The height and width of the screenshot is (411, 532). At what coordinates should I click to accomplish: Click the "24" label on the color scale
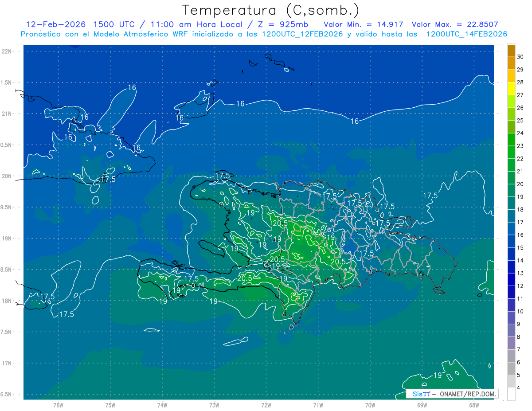[x=520, y=133]
